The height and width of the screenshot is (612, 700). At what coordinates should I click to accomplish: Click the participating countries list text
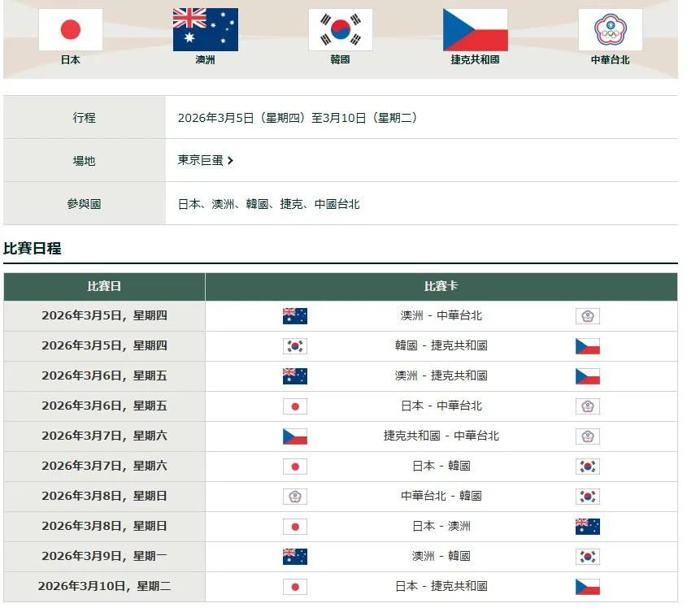(x=269, y=204)
